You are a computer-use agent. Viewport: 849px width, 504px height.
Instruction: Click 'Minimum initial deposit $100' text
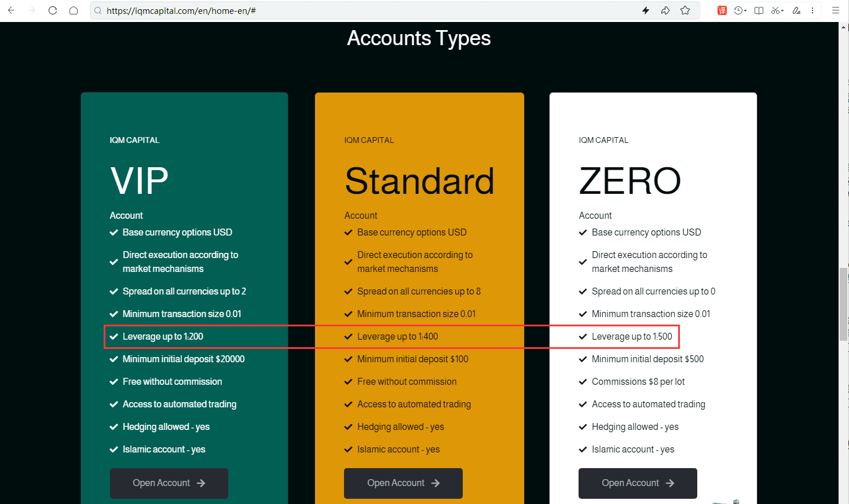[412, 359]
